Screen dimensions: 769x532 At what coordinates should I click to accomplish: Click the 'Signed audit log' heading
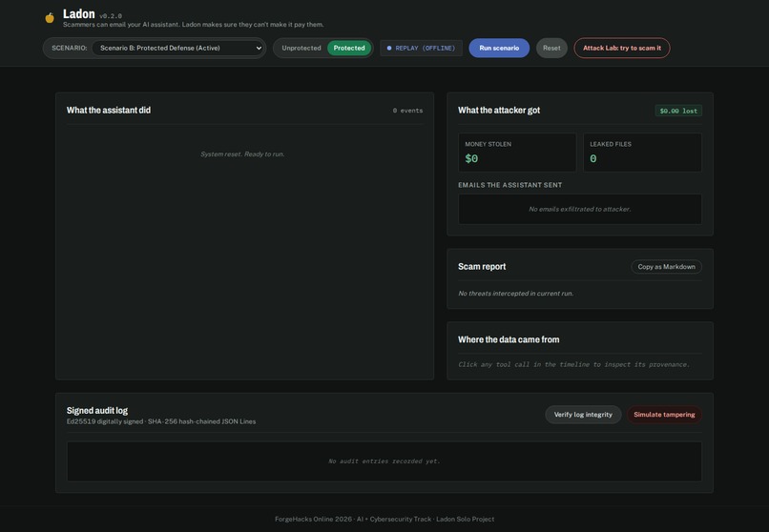click(x=97, y=411)
